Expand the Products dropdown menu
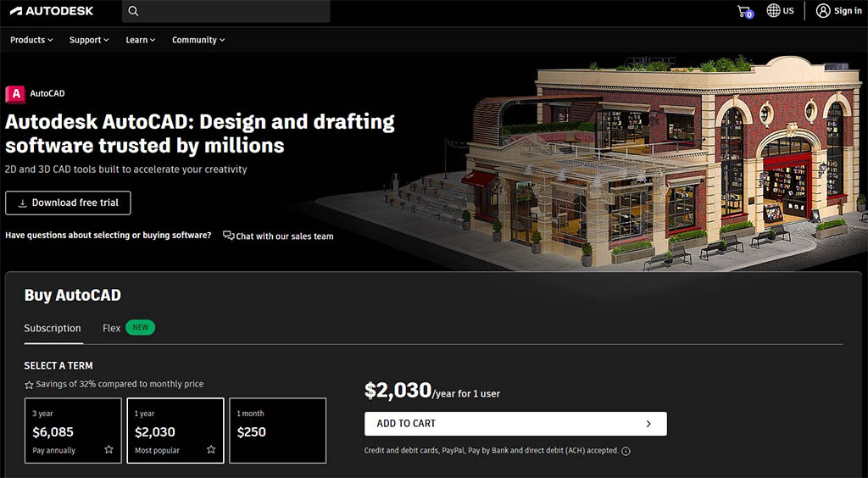Image resolution: width=868 pixels, height=478 pixels. (31, 40)
